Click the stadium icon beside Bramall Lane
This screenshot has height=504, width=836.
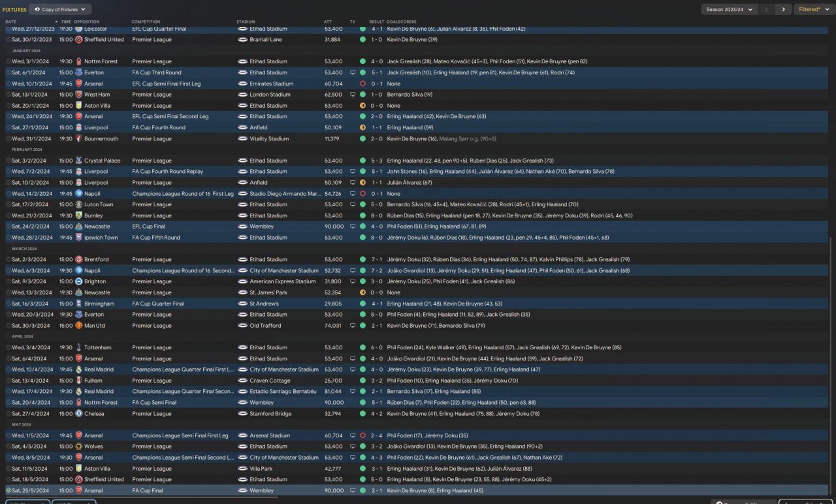pos(242,40)
